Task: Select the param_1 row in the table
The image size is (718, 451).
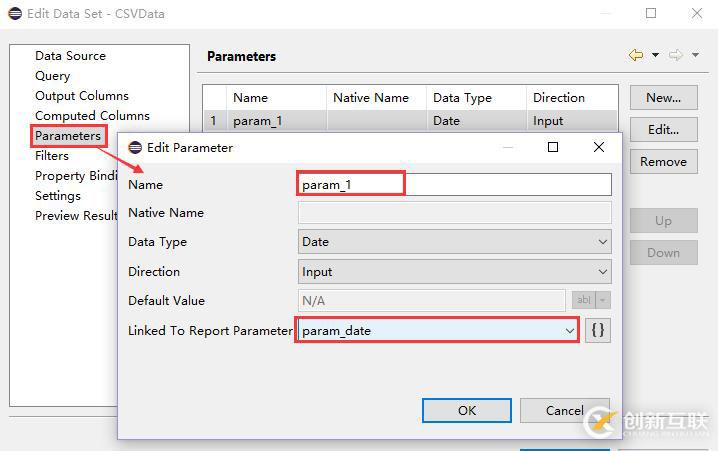Action: point(258,121)
